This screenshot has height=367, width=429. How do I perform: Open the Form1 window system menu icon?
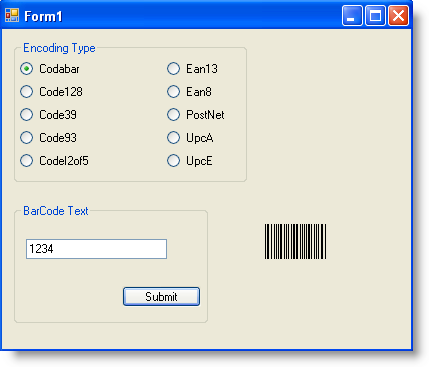click(x=12, y=15)
